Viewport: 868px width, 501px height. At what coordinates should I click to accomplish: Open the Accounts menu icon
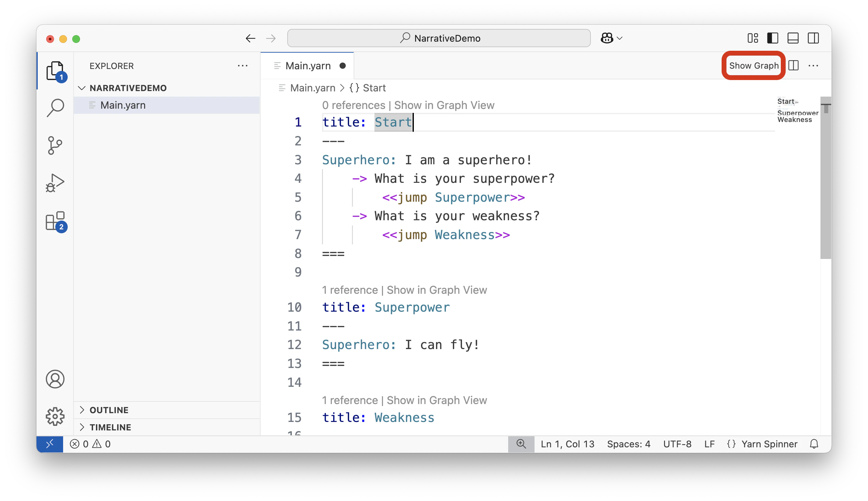pos(55,379)
